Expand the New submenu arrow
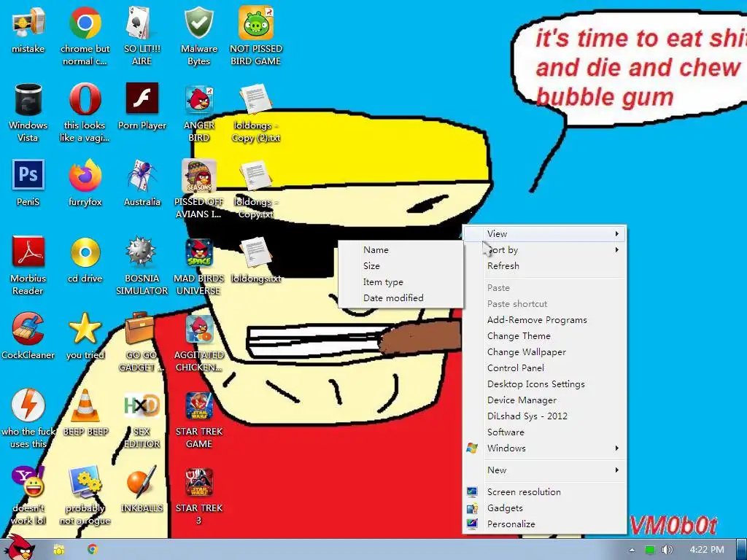 [617, 470]
